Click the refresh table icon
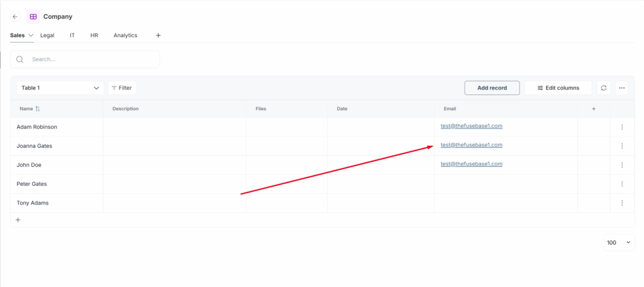 pyautogui.click(x=604, y=88)
